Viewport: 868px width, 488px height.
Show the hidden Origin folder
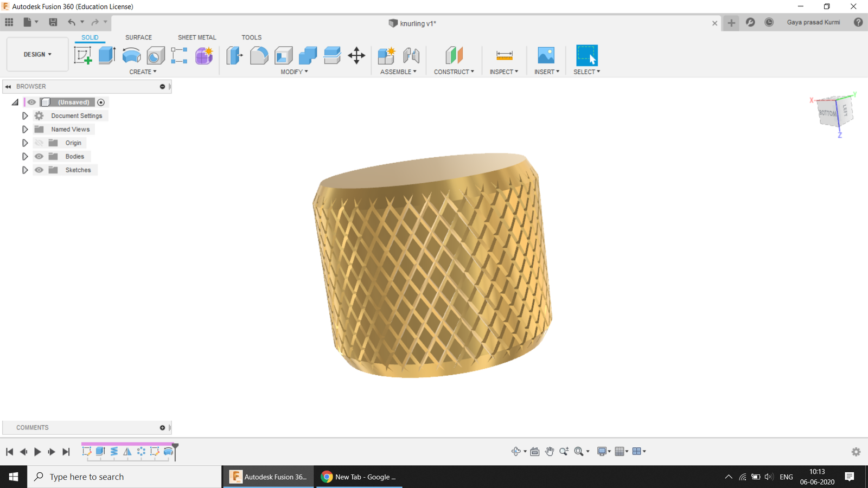[39, 143]
